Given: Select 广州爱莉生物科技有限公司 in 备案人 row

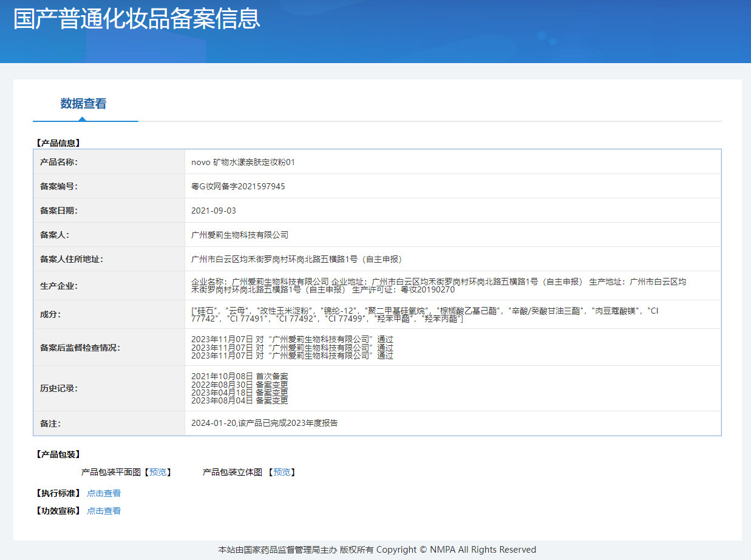Looking at the screenshot, I should 240,235.
